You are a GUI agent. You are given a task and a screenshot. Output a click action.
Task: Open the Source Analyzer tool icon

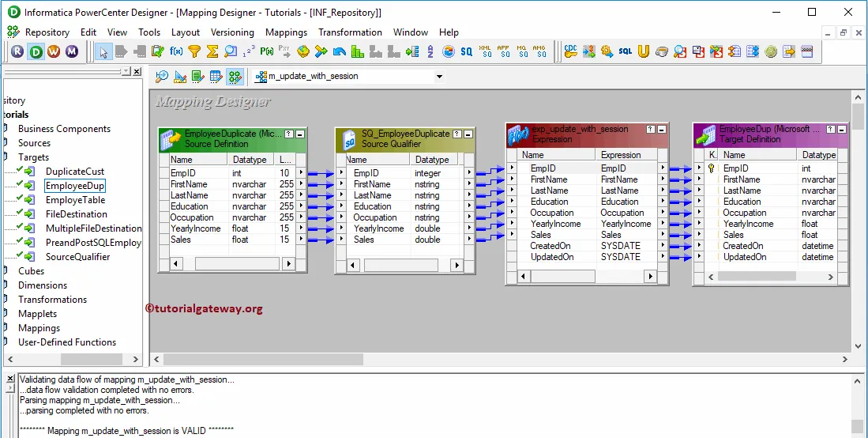click(x=162, y=77)
